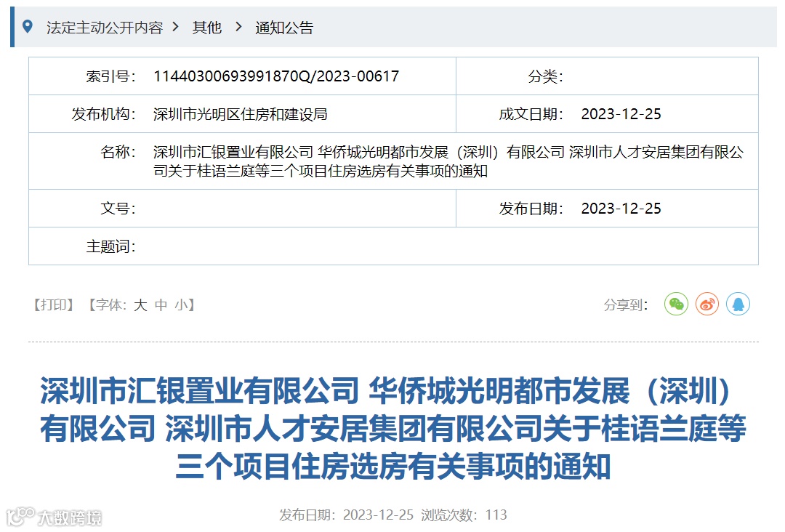Set font size to 大
Screen dimensions: 785x532
point(140,305)
